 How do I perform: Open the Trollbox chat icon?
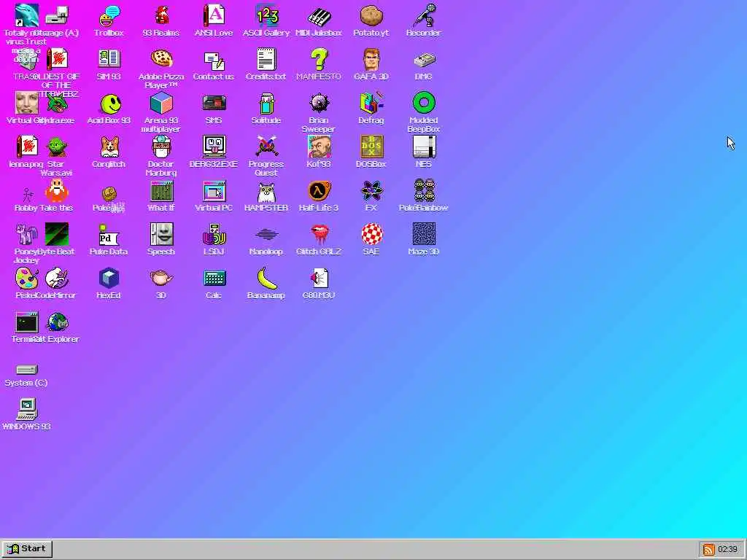(x=109, y=16)
